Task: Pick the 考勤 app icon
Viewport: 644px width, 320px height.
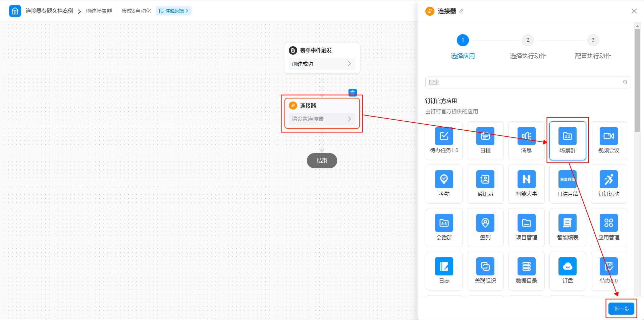Action: tap(444, 179)
